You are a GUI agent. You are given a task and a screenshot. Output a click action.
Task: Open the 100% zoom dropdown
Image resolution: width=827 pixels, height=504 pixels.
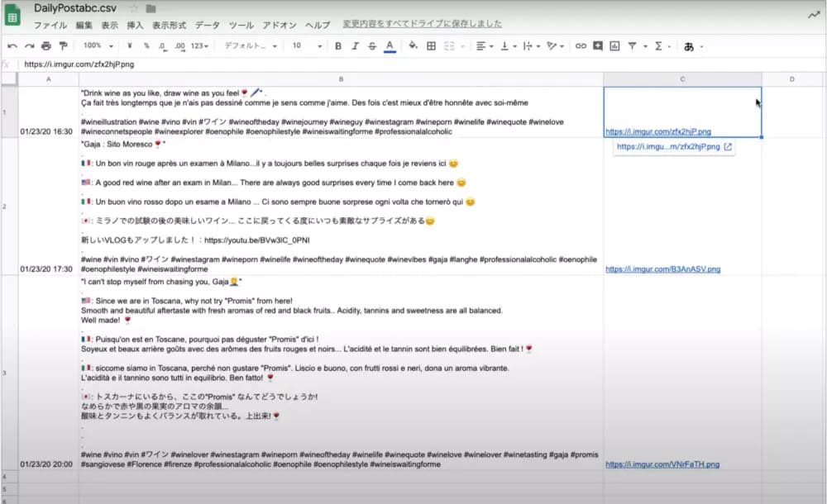(98, 45)
